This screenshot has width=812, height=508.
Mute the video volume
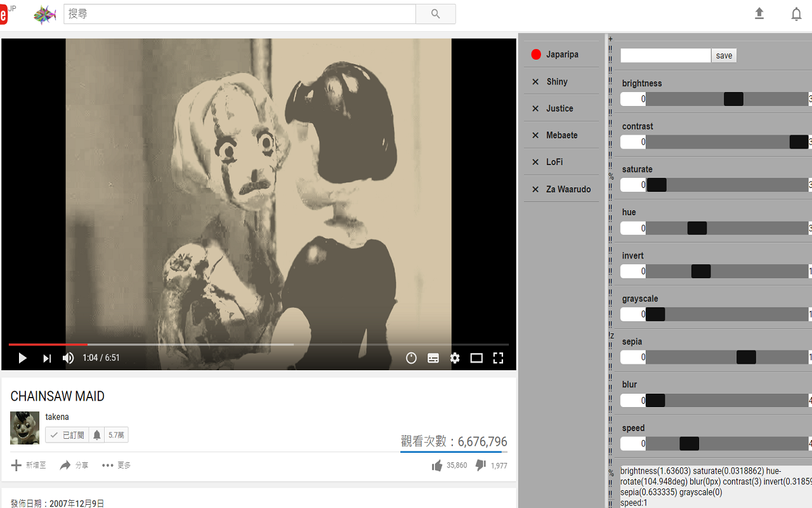[68, 358]
